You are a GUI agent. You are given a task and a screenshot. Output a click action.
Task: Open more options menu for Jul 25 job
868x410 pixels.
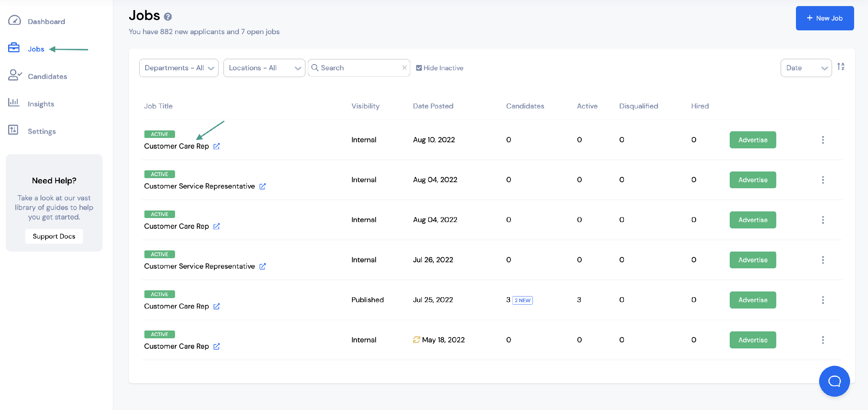click(x=823, y=300)
